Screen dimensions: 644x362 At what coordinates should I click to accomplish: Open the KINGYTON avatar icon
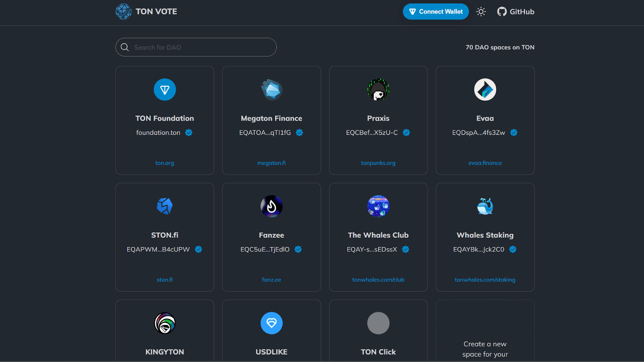(165, 323)
